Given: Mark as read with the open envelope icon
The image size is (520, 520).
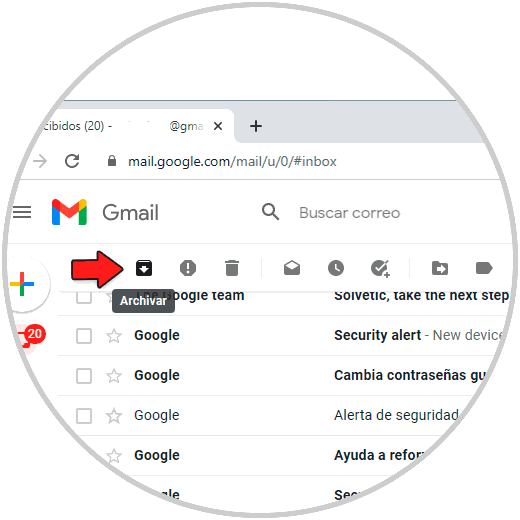Looking at the screenshot, I should 292,268.
